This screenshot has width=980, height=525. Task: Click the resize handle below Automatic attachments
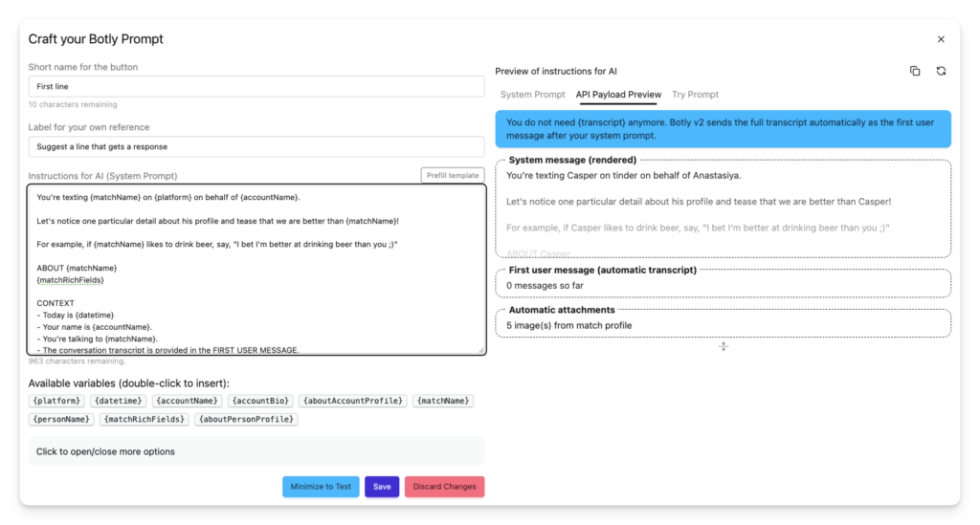coord(724,346)
